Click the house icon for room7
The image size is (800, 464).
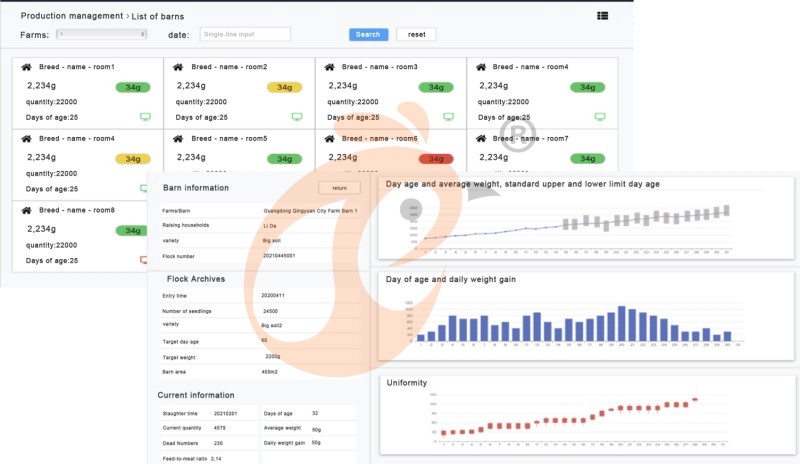coord(482,139)
